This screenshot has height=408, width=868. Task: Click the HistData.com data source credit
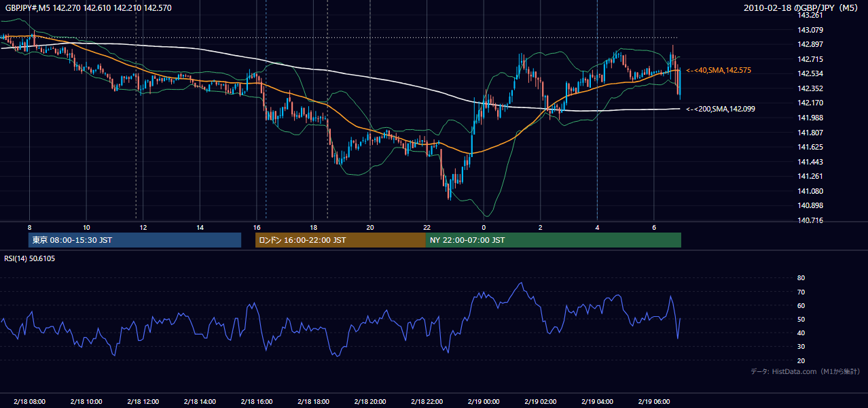806,371
